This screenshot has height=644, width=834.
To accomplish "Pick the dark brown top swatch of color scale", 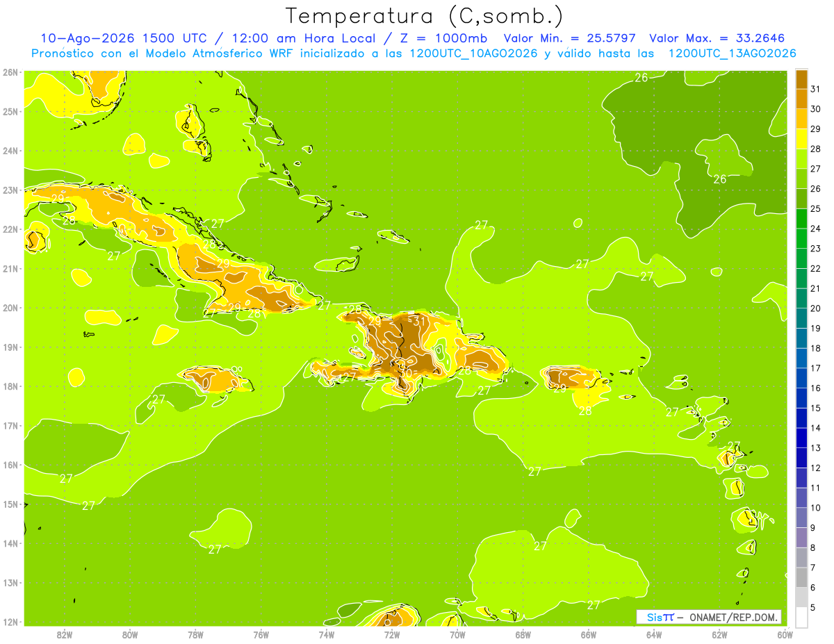I will coord(801,79).
